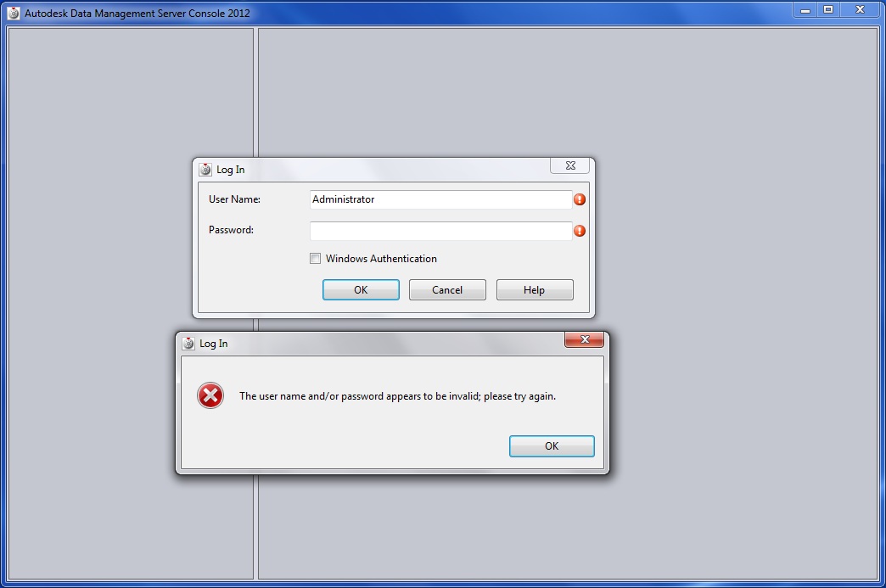886x588 pixels.
Task: Click OK in the credentials Log In dialog
Action: coord(361,290)
